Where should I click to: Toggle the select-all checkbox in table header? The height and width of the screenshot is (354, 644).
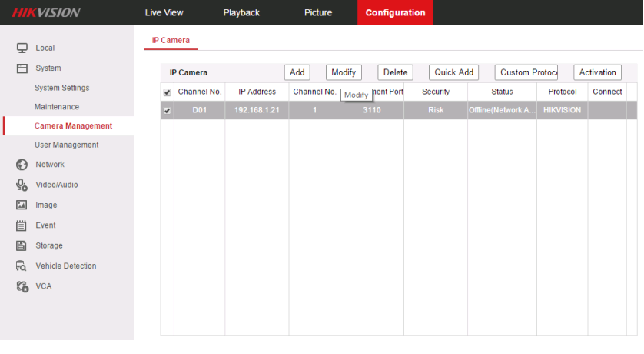(x=168, y=92)
